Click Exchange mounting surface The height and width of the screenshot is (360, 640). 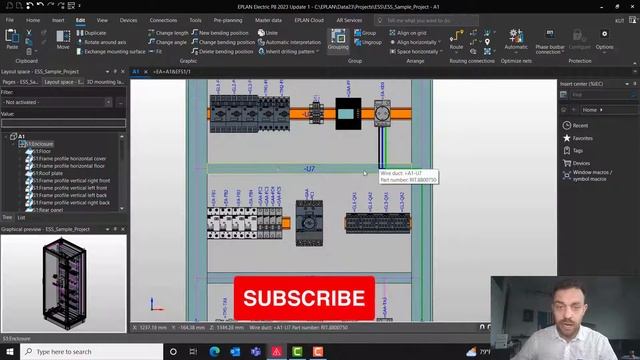pos(111,51)
